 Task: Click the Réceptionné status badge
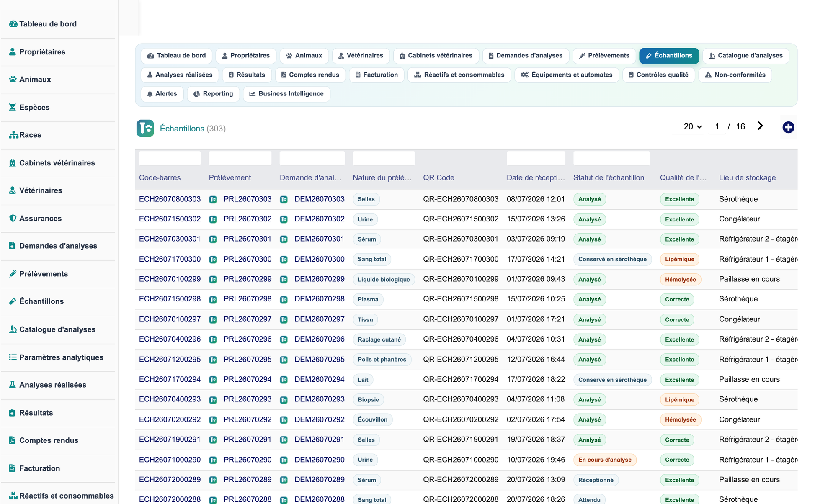(596, 480)
